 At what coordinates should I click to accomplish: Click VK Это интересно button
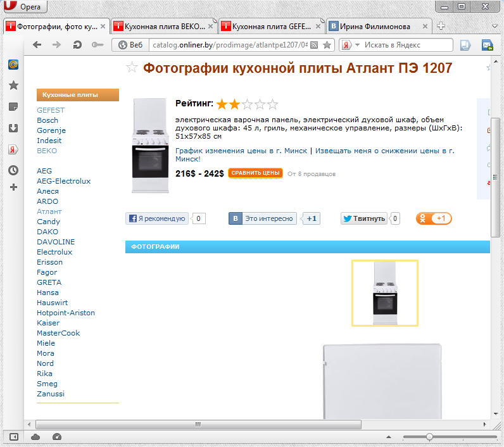click(x=262, y=218)
